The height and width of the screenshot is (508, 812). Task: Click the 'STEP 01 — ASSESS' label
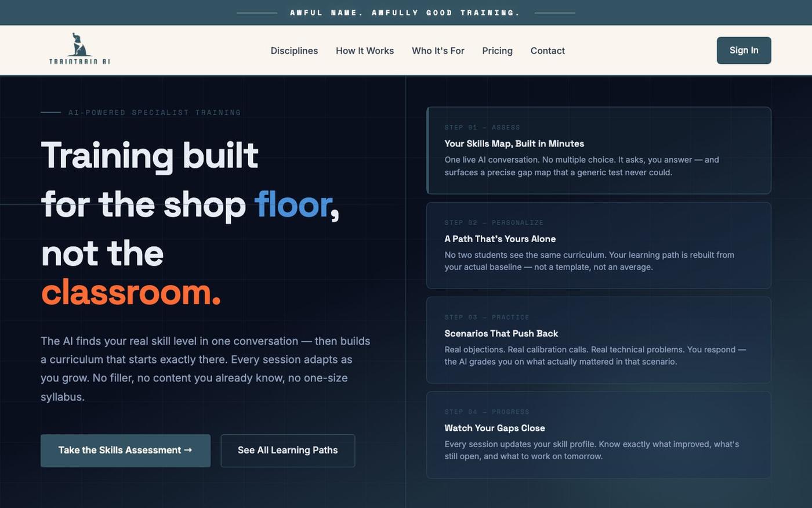coord(482,127)
